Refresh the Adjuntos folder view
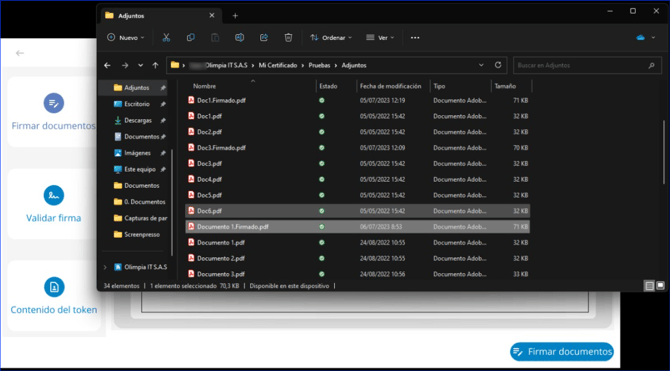The height and width of the screenshot is (371, 670). pyautogui.click(x=498, y=65)
